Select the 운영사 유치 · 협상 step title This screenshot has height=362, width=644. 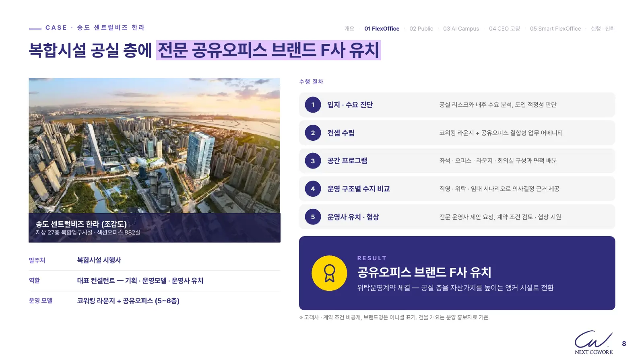click(353, 217)
